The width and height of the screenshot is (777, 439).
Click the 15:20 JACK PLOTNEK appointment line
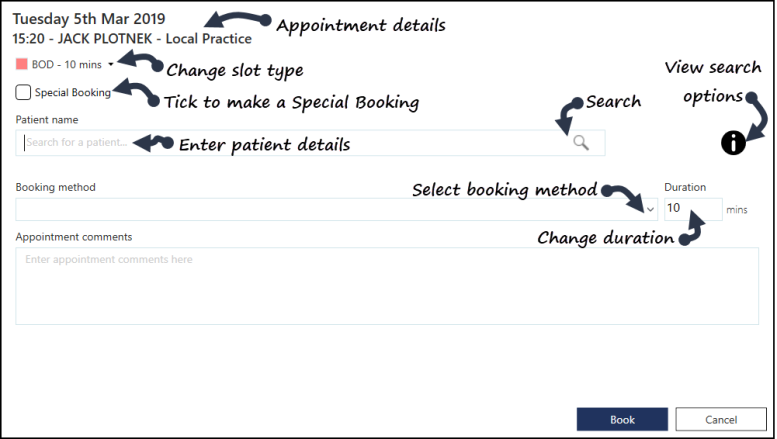[x=132, y=39]
